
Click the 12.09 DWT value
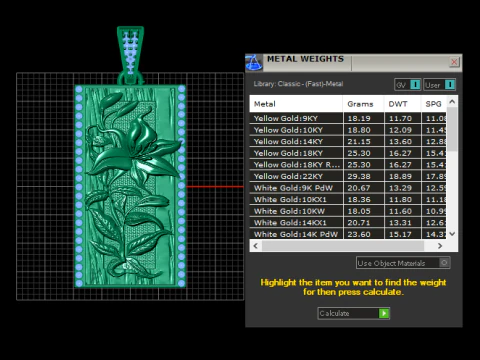400,130
